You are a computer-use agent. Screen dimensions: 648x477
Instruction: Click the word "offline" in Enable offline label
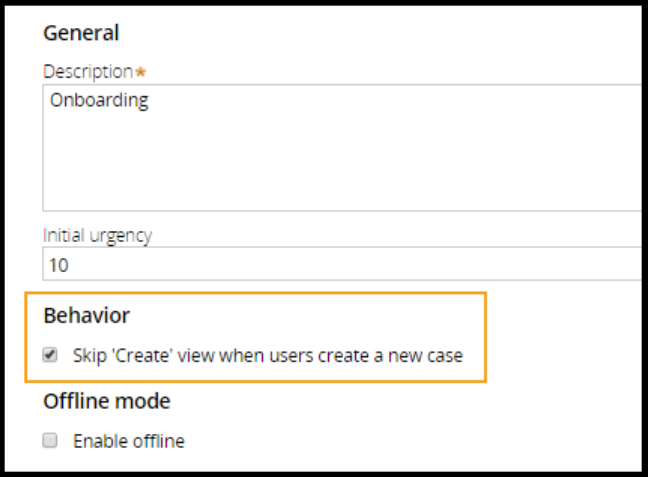click(158, 441)
